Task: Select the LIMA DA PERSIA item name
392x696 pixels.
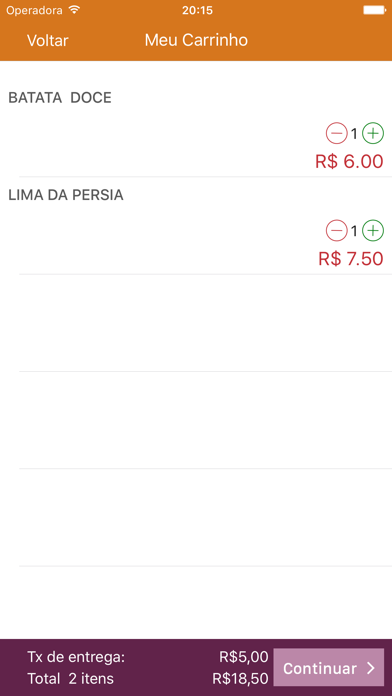Action: pos(66,195)
